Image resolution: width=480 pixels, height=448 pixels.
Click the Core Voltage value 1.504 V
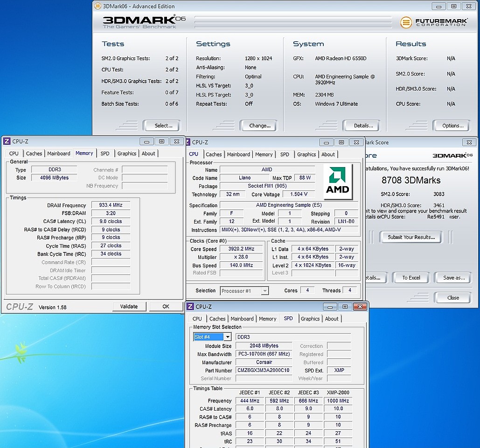tap(299, 194)
